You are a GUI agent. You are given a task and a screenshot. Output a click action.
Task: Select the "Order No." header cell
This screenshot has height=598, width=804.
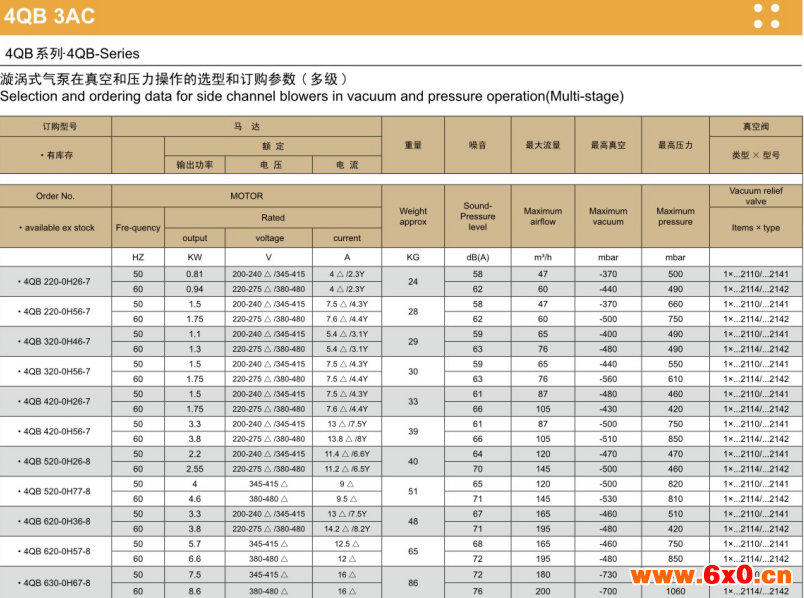click(55, 196)
